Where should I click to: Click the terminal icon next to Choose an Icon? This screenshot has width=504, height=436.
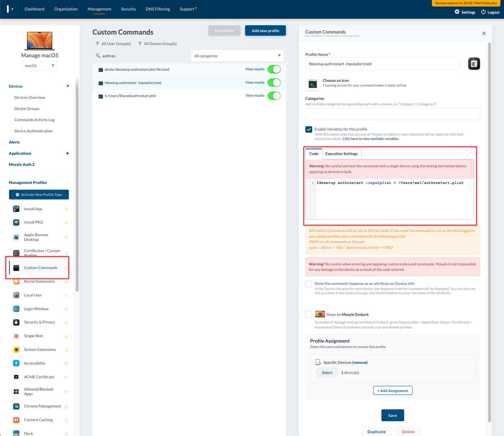pyautogui.click(x=313, y=84)
